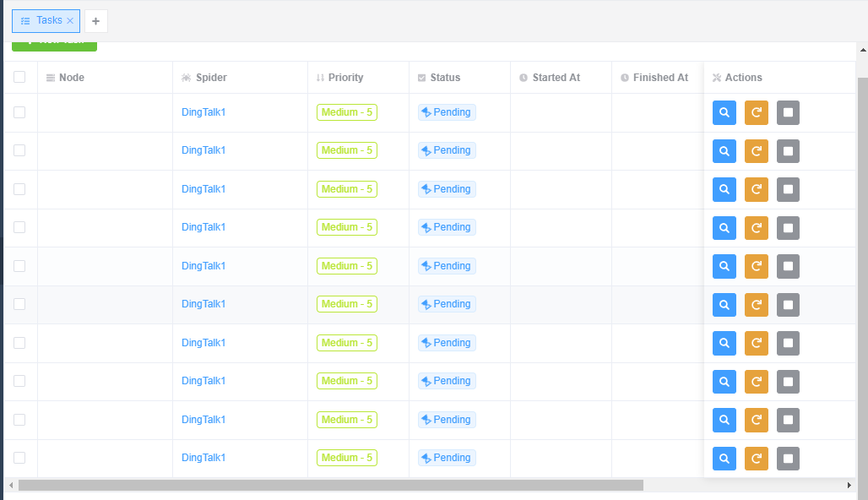Click the vertical scrollbar up arrow

(863, 50)
